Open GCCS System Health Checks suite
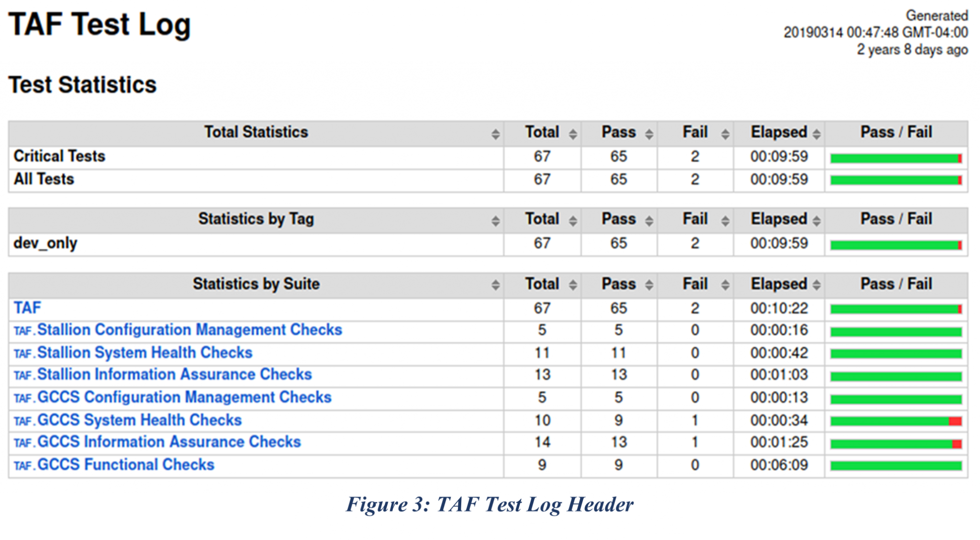This screenshot has width=980, height=540. (139, 420)
